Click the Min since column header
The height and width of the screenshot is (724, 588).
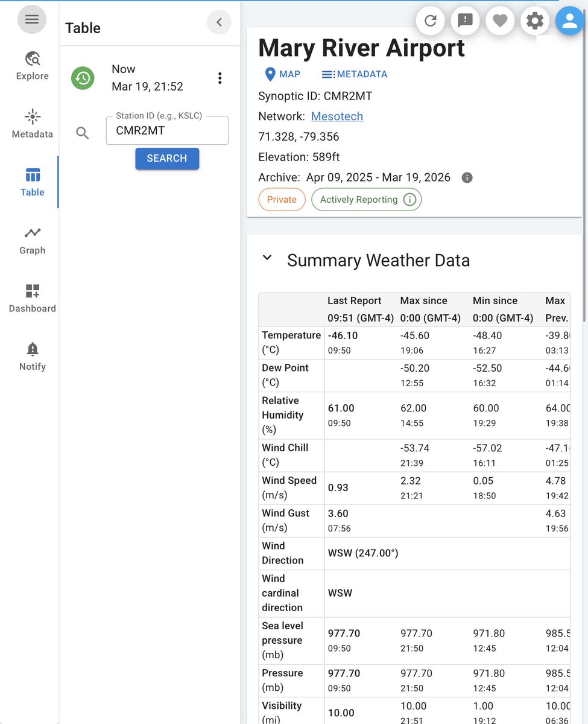pyautogui.click(x=503, y=310)
